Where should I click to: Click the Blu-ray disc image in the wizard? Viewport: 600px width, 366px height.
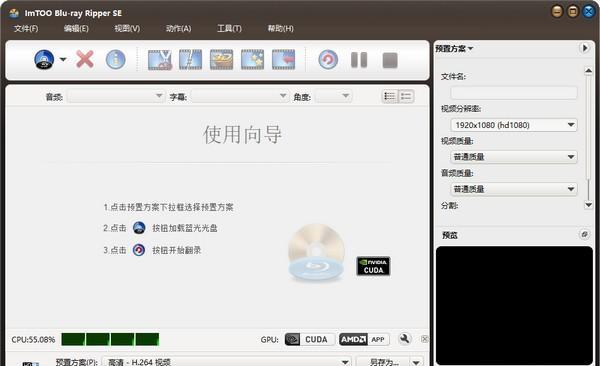[x=316, y=253]
